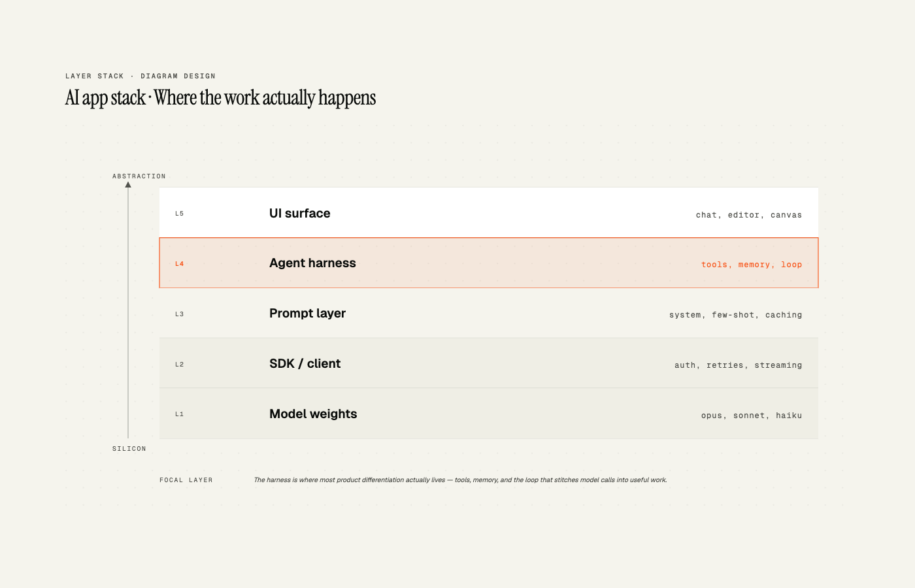Click the L2 layer tag

(180, 365)
